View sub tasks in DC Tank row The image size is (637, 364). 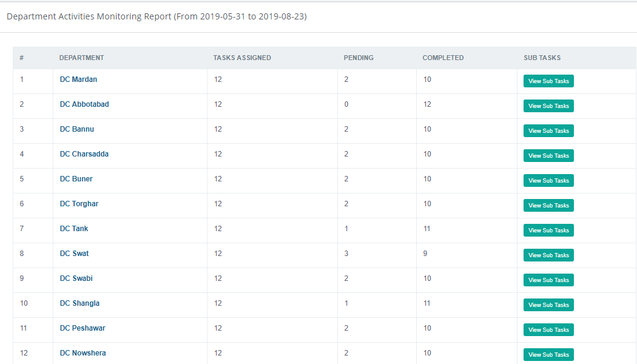tap(548, 231)
